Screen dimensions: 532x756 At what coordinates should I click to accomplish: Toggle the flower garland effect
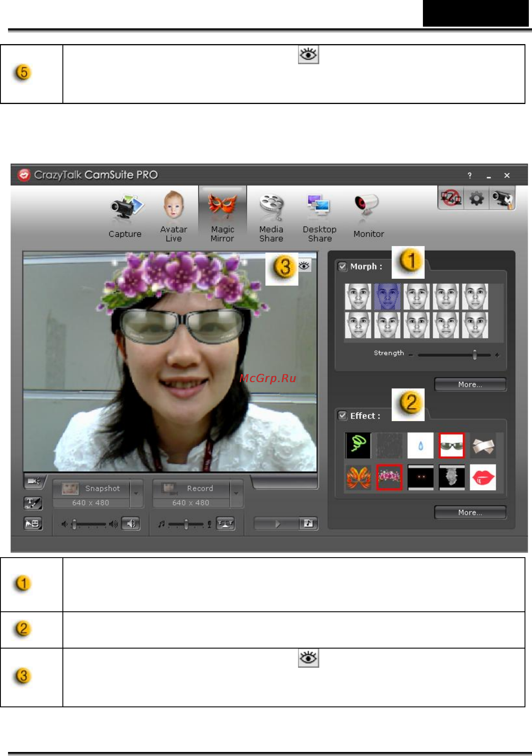tap(389, 478)
